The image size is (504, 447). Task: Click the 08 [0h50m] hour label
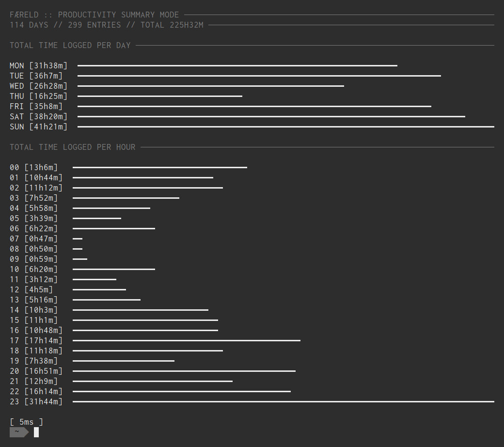34,249
